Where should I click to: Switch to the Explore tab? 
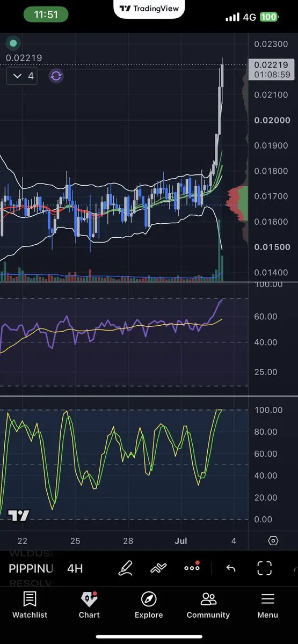pos(149,605)
